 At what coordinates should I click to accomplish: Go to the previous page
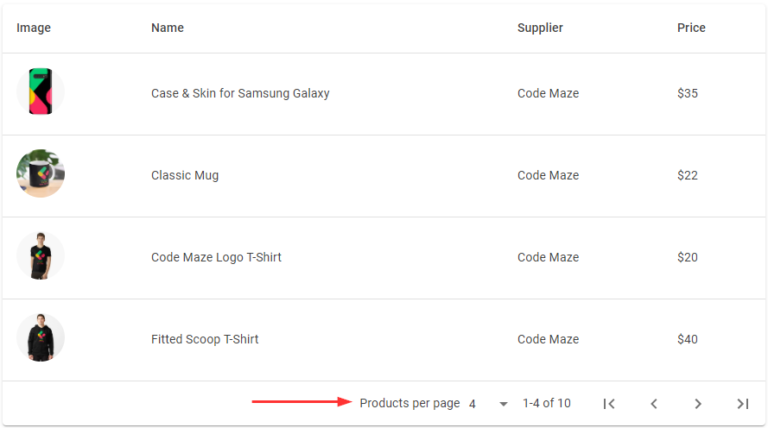pos(654,404)
